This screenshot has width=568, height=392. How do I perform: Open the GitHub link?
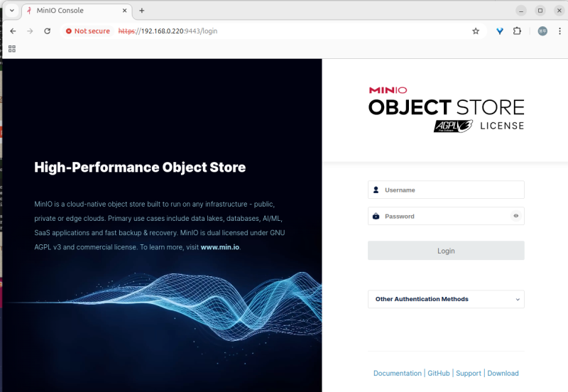pyautogui.click(x=438, y=373)
